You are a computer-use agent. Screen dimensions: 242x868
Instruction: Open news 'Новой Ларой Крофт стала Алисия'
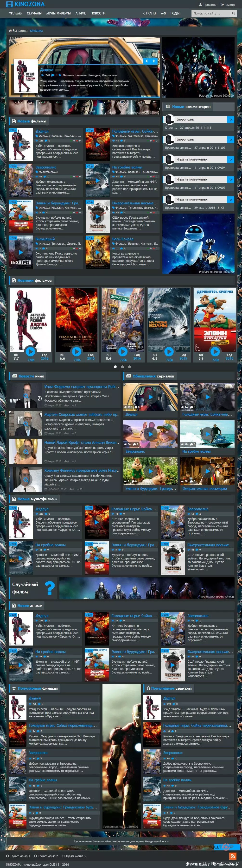[x=82, y=442]
